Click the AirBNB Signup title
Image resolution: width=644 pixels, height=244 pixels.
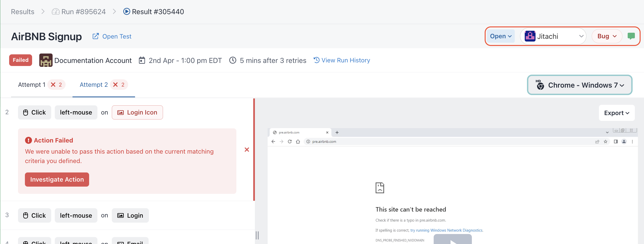click(46, 36)
